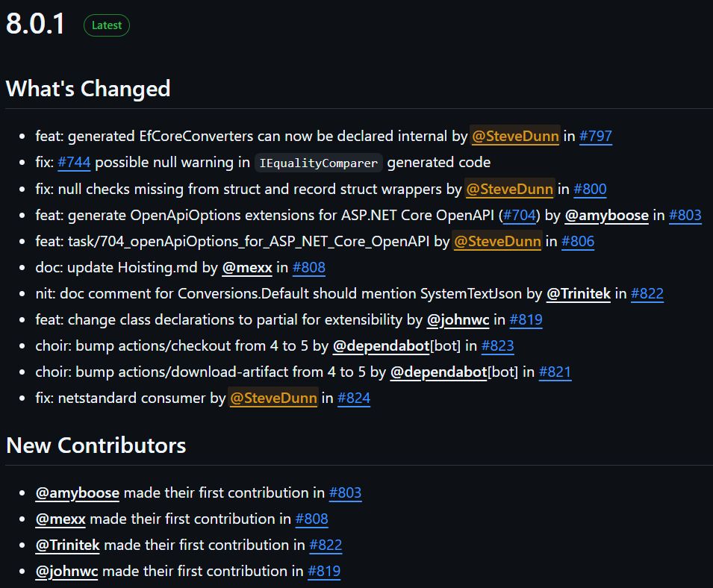
Task: Open pull request #821 link
Action: click(x=555, y=372)
